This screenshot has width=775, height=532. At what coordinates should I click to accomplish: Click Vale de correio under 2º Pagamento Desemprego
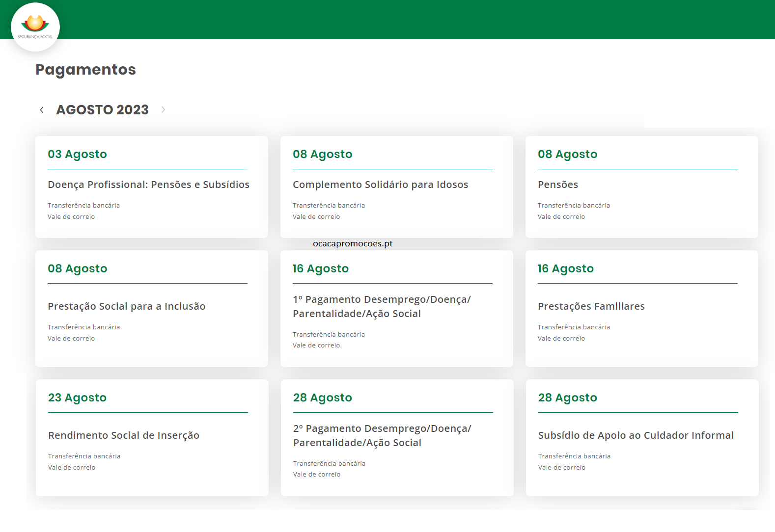click(x=317, y=475)
